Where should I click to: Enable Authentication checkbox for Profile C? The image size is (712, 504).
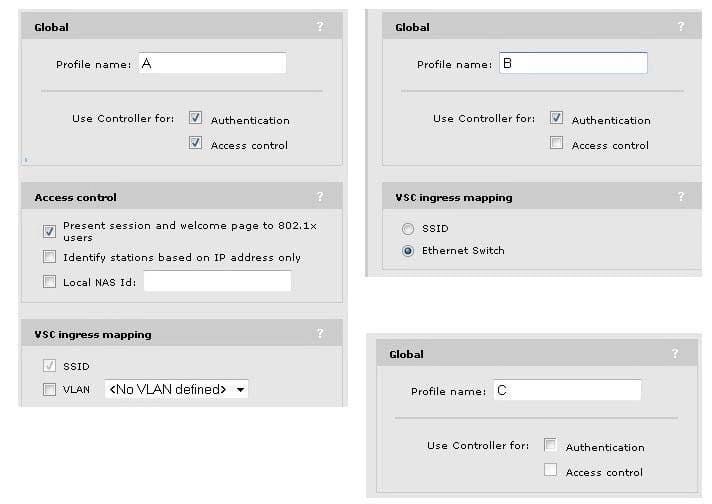[550, 444]
